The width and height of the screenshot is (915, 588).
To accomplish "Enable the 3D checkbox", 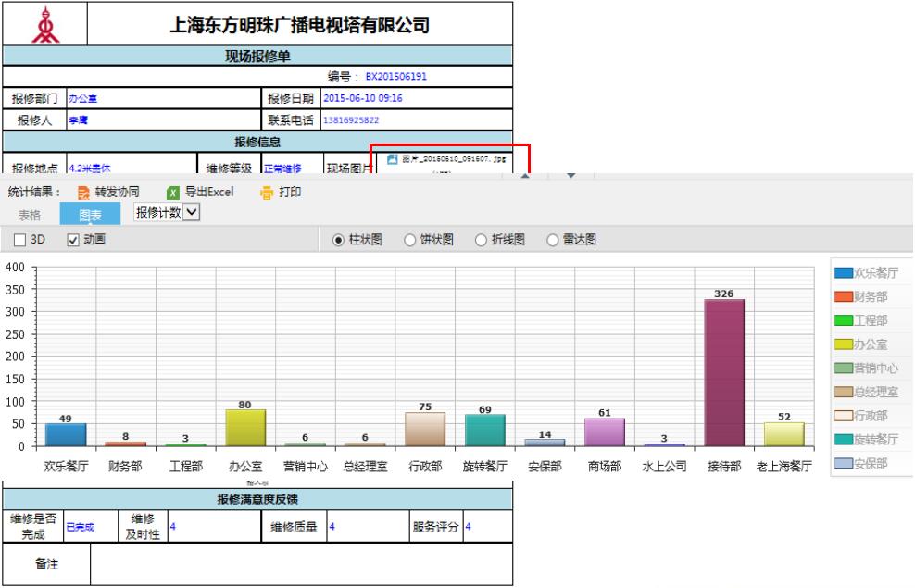I will 19,240.
